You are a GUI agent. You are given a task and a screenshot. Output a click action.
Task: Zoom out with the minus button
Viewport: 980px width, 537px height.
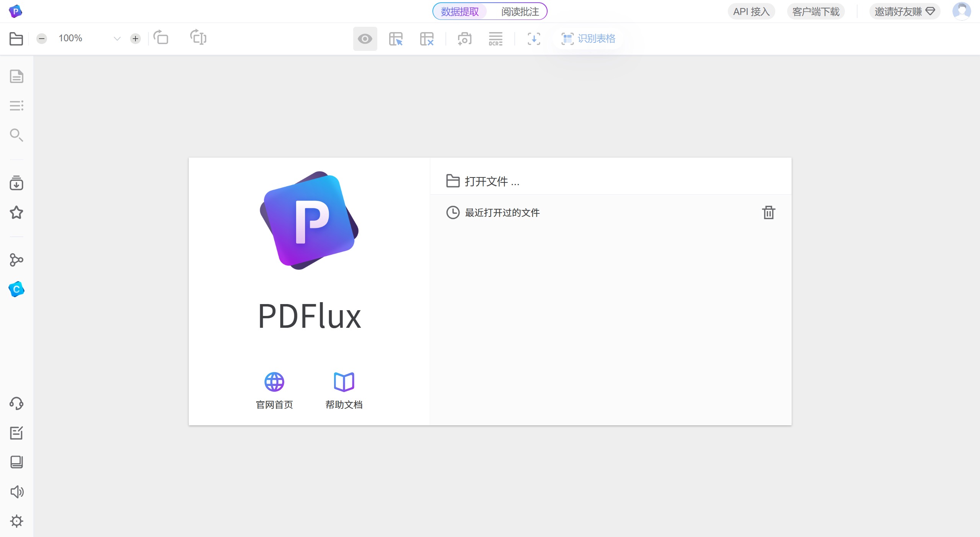tap(42, 39)
